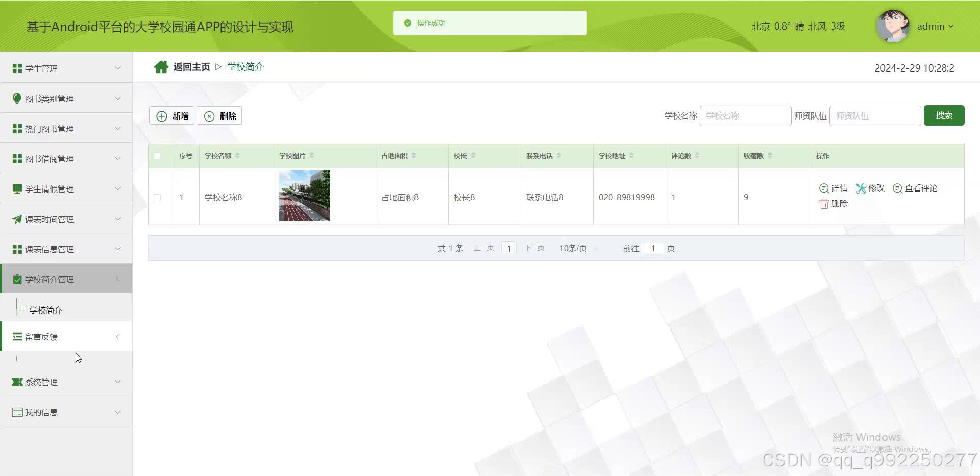Click the 下一页 pagination button
The width and height of the screenshot is (980, 476).
click(534, 248)
